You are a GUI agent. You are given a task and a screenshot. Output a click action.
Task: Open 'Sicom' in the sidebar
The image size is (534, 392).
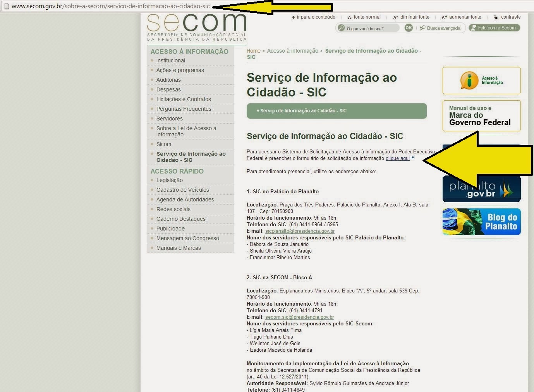pos(164,144)
